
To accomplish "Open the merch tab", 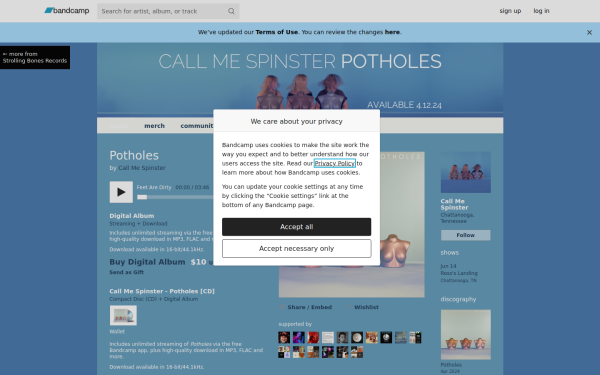I will [155, 126].
